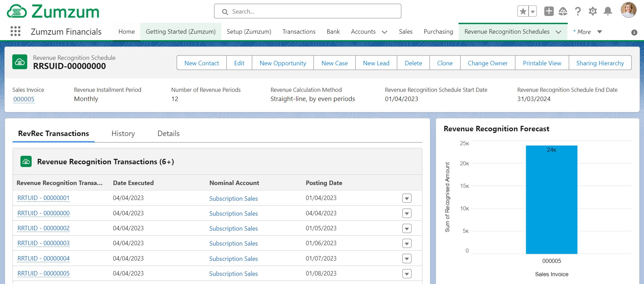Open the Setup (Zumzum) tab
The width and height of the screenshot is (644, 284).
pyautogui.click(x=249, y=32)
